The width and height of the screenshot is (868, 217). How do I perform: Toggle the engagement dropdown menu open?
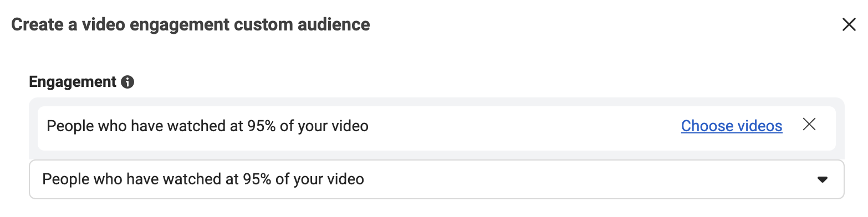tap(437, 179)
